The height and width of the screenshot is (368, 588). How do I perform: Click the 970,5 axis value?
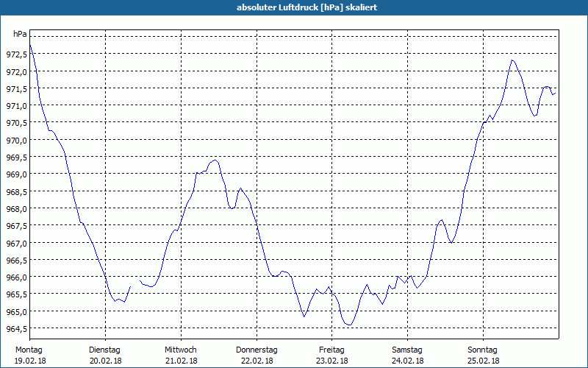pyautogui.click(x=17, y=123)
